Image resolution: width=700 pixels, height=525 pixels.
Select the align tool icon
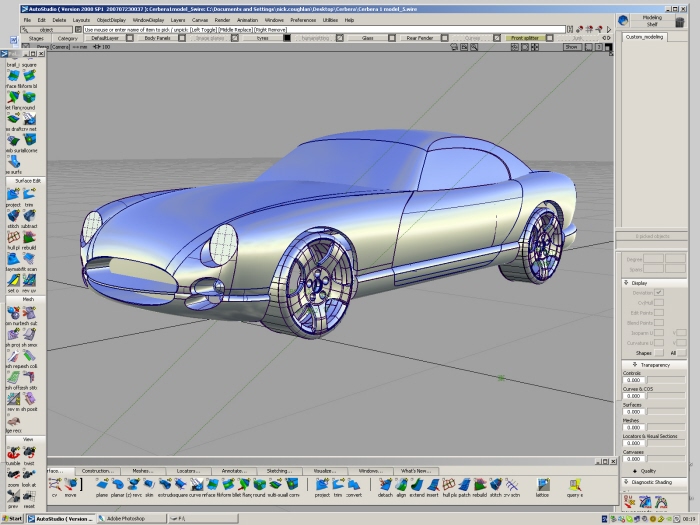[x=401, y=483]
